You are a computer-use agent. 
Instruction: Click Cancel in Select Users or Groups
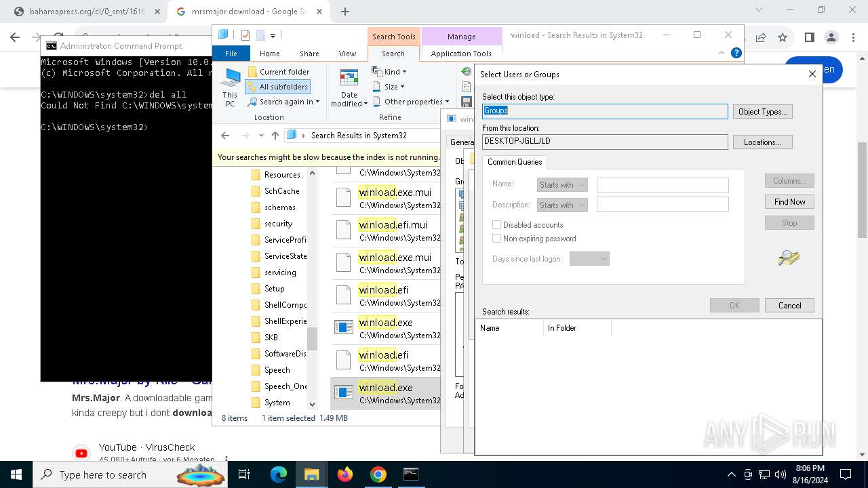click(789, 306)
